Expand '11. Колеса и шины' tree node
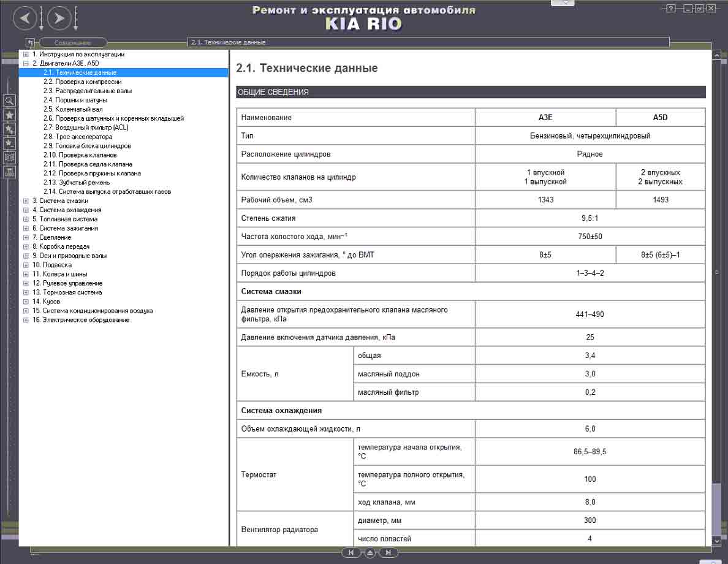 click(26, 274)
